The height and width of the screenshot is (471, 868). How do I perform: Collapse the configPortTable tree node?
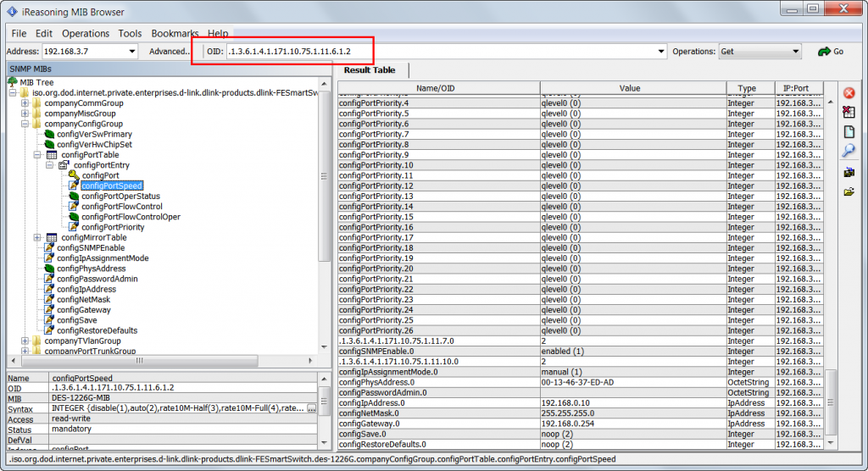click(x=37, y=155)
